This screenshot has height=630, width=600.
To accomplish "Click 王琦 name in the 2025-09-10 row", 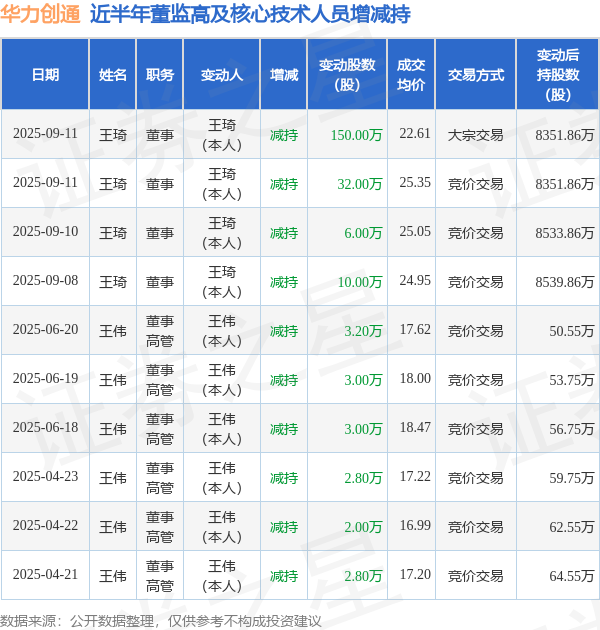I will (x=113, y=233).
